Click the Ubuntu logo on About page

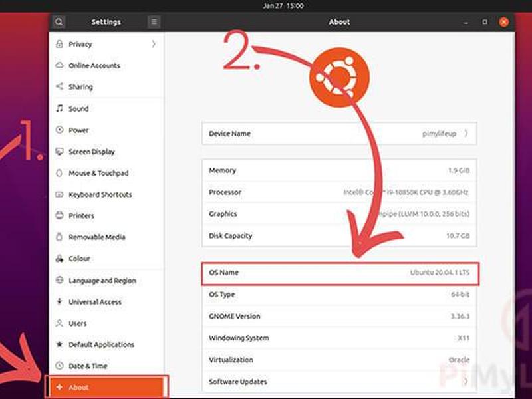[339, 78]
